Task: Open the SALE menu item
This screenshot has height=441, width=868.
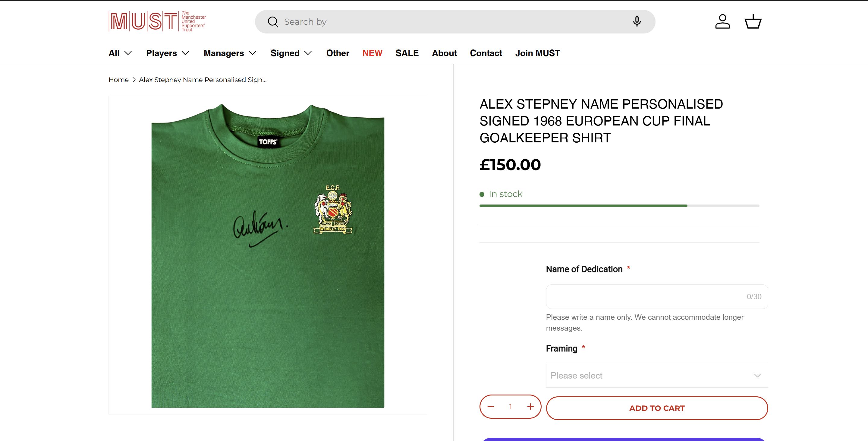Action: (x=407, y=53)
